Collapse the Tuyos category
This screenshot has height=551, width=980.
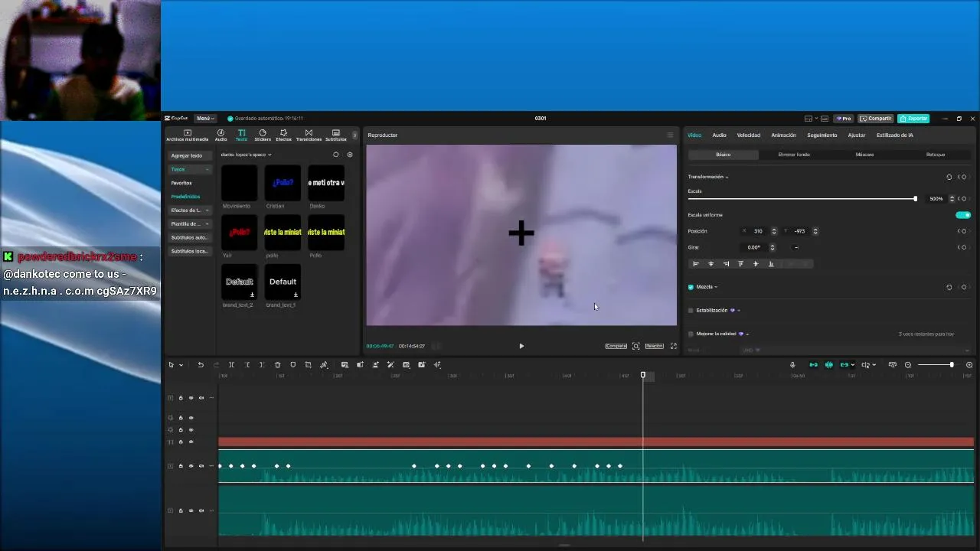point(190,169)
